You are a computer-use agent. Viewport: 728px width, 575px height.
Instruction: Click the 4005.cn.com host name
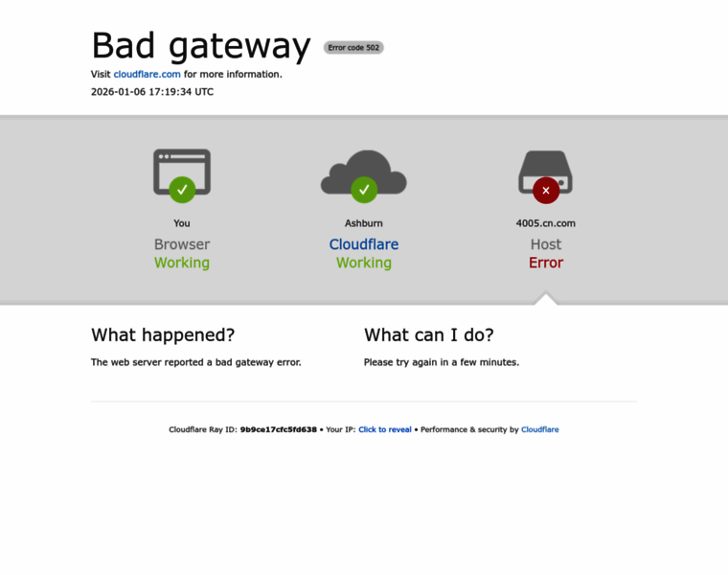(x=546, y=223)
